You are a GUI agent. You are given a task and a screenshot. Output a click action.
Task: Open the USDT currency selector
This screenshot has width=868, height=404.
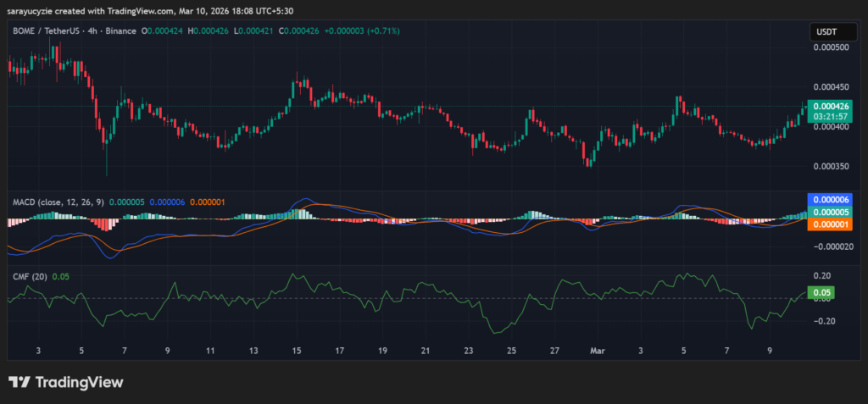pyautogui.click(x=825, y=31)
